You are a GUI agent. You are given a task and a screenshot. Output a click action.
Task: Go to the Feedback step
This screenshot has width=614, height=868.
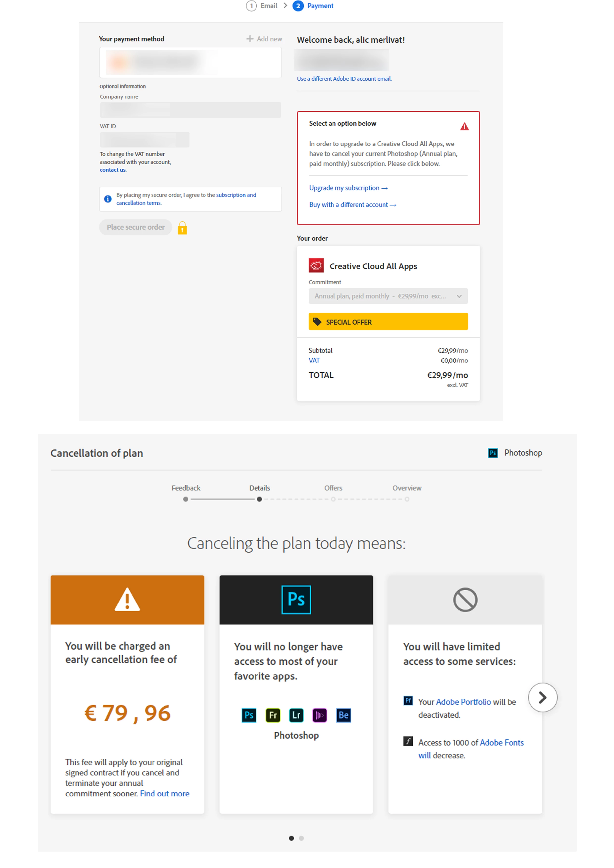click(x=186, y=488)
